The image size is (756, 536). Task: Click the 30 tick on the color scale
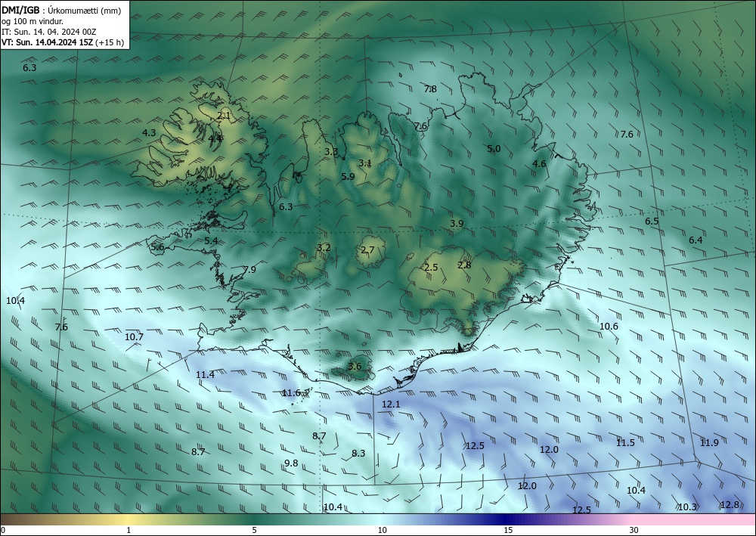(x=634, y=531)
